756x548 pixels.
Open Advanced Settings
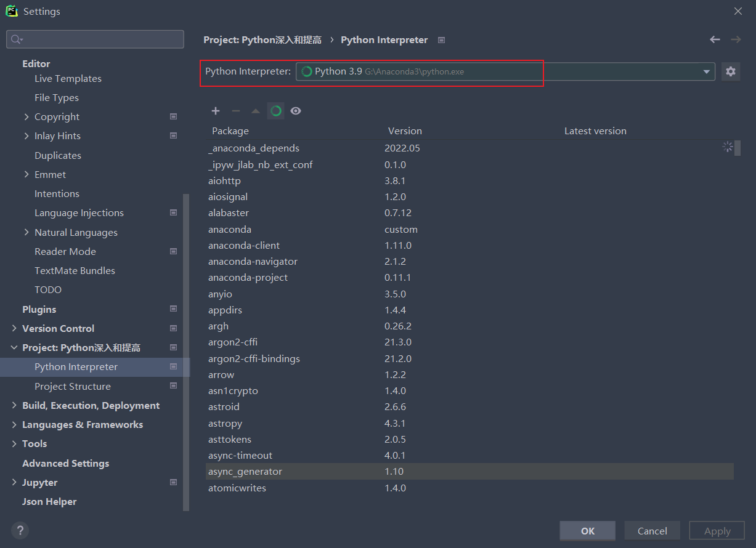coord(65,463)
